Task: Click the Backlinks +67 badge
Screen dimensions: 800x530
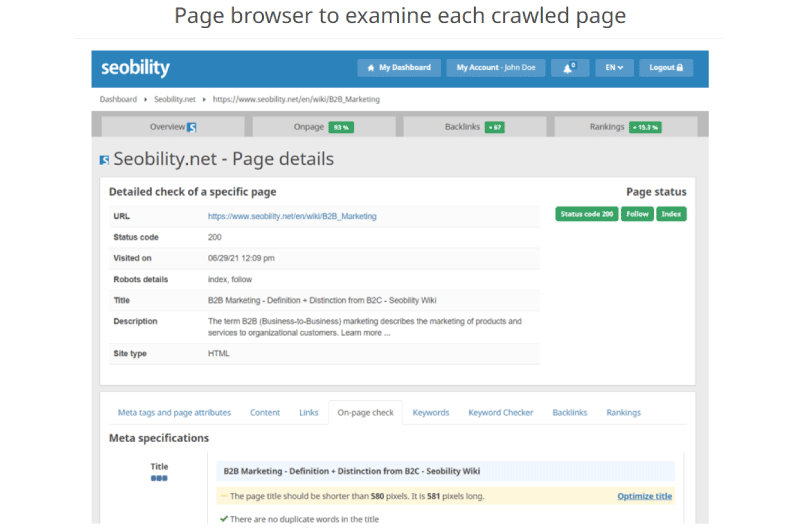Action: (494, 127)
